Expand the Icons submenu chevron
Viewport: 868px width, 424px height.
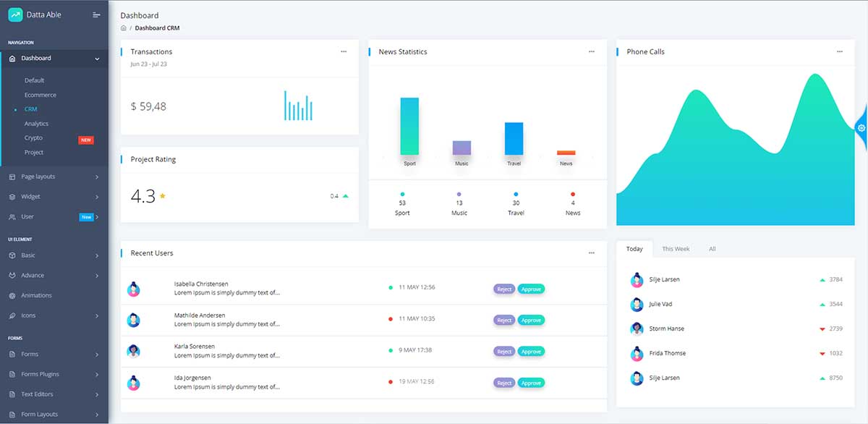click(x=97, y=316)
